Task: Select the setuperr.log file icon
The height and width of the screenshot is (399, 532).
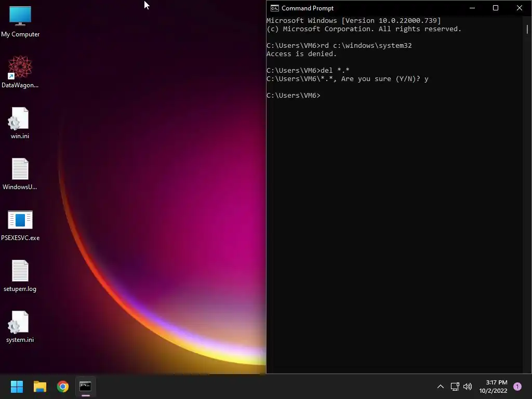Action: (20, 276)
